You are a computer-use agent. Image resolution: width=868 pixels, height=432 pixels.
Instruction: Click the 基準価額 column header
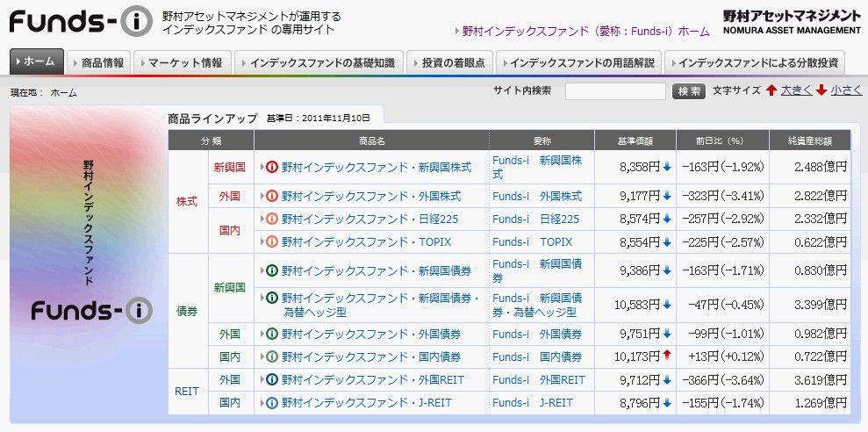point(635,140)
